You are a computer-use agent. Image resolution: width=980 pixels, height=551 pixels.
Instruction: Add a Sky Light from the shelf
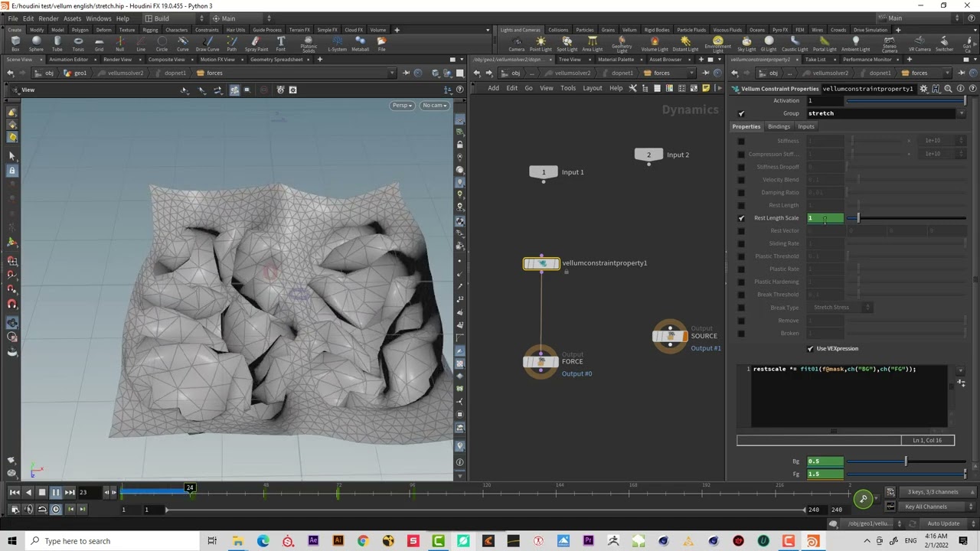pyautogui.click(x=746, y=44)
